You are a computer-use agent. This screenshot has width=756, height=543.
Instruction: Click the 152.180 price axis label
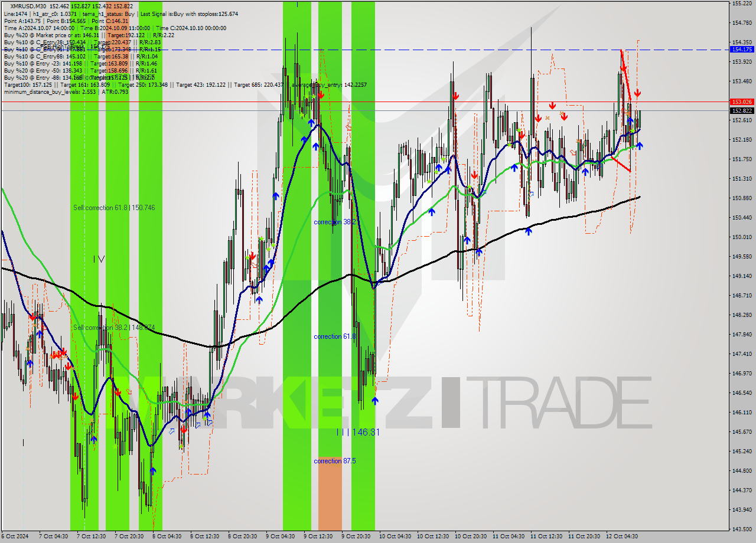[742, 140]
